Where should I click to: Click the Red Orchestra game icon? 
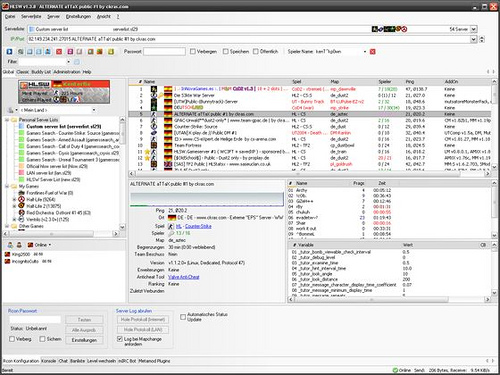click(x=21, y=213)
